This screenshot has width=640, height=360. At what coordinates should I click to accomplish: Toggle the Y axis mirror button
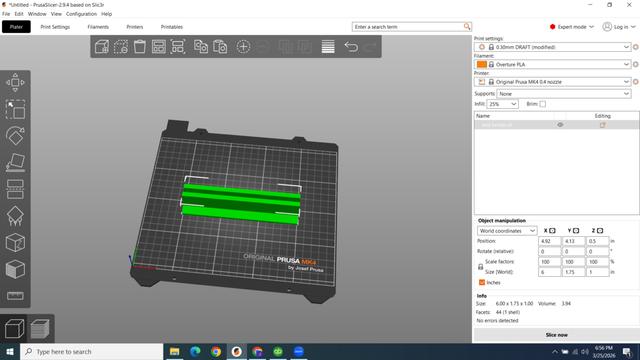pyautogui.click(x=576, y=231)
